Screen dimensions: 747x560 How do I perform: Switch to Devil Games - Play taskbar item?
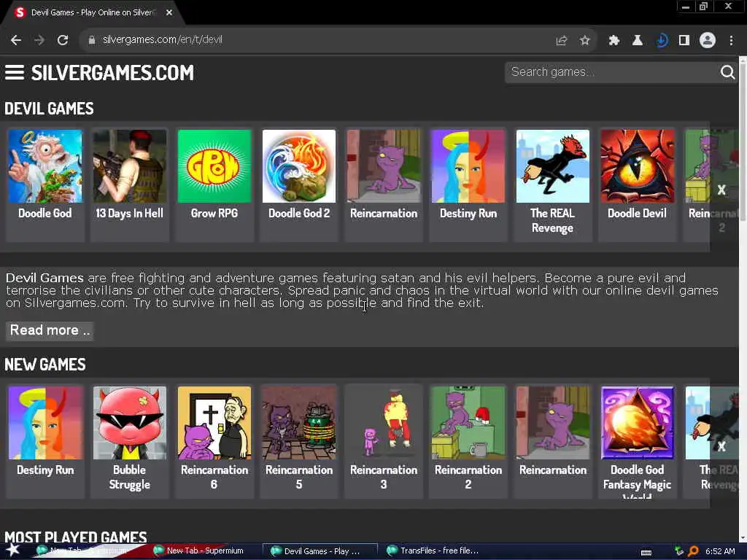[x=320, y=551]
